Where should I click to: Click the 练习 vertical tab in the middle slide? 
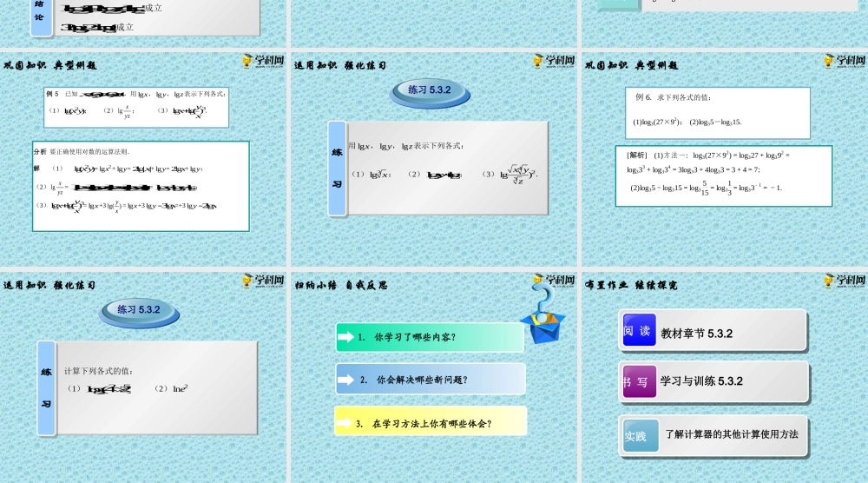tap(337, 169)
